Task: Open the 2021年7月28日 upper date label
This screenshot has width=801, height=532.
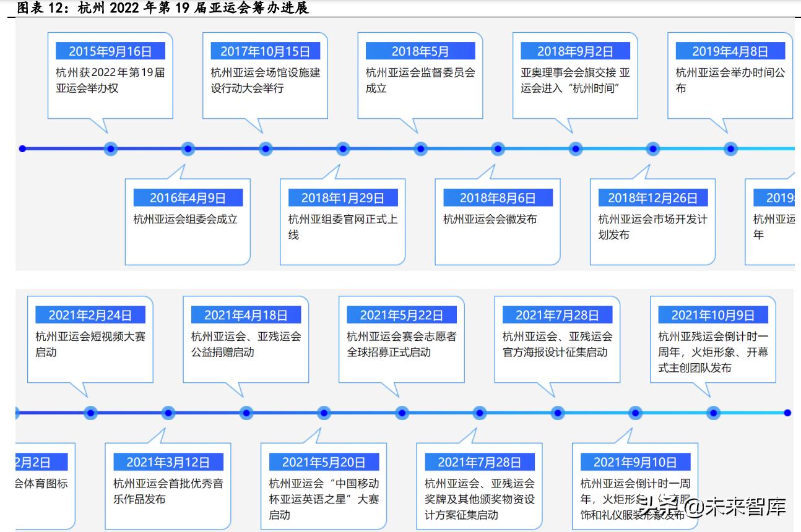Action: click(557, 314)
